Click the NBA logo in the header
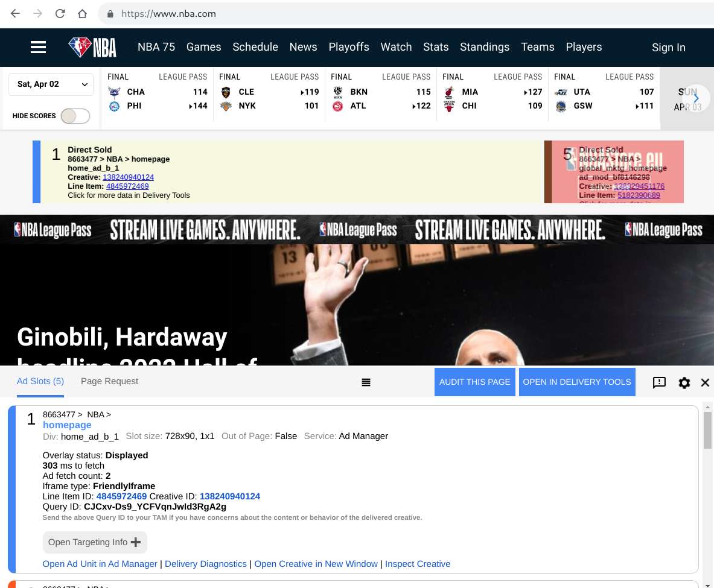The height and width of the screenshot is (588, 714). click(x=92, y=46)
